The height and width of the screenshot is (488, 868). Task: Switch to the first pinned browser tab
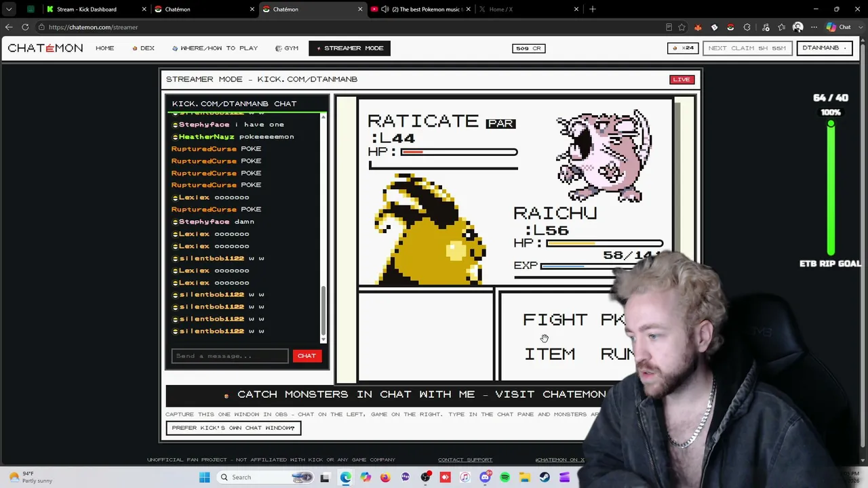tap(31, 9)
